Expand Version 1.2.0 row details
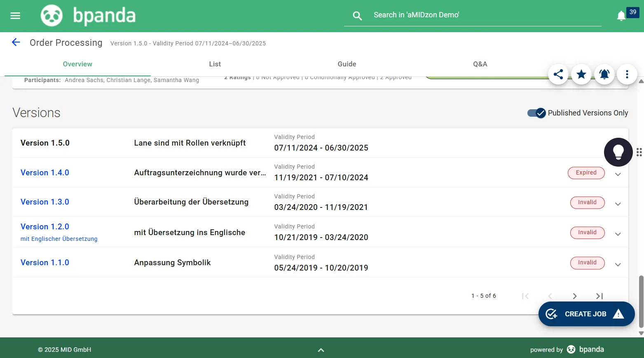 point(618,234)
